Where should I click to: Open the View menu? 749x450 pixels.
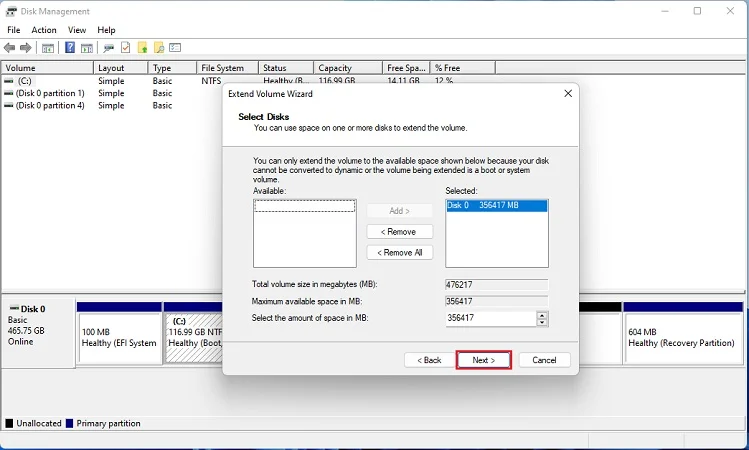click(77, 30)
